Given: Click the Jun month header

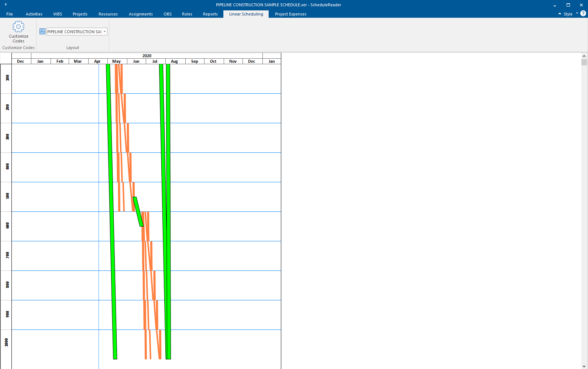Looking at the screenshot, I should tap(136, 61).
